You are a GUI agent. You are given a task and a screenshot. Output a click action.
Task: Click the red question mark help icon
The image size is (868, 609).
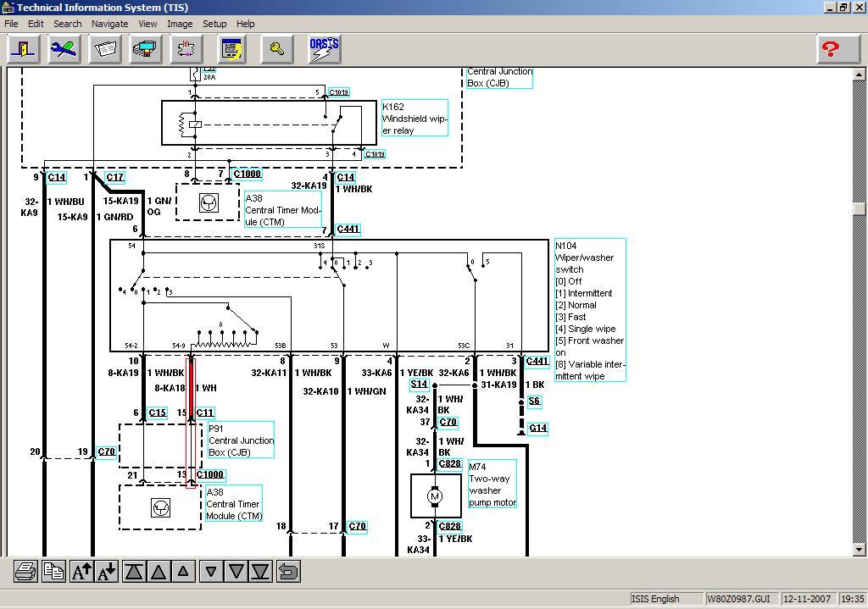[x=831, y=49]
